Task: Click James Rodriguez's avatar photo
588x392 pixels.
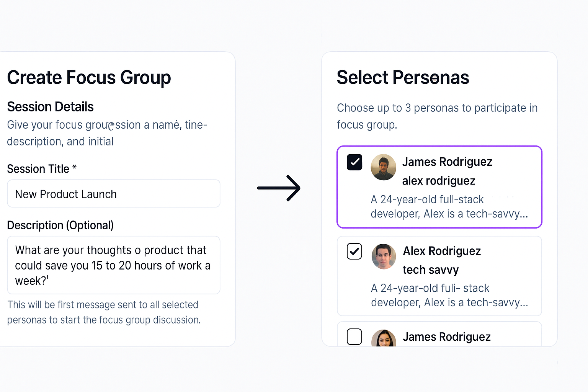Action: (383, 167)
